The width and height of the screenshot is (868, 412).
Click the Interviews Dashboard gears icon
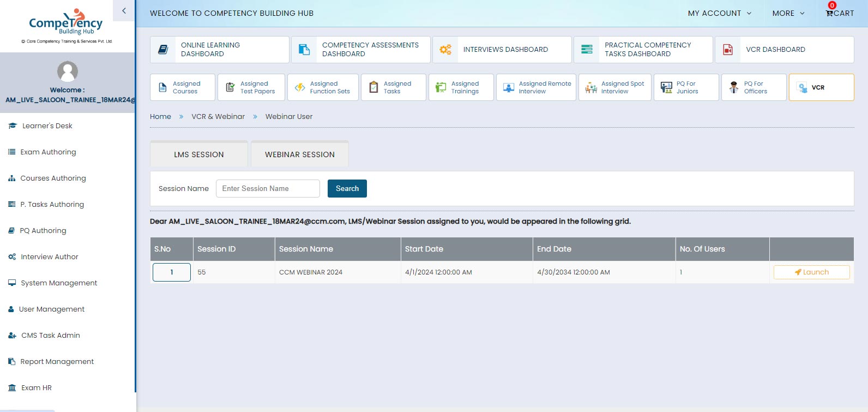point(445,50)
